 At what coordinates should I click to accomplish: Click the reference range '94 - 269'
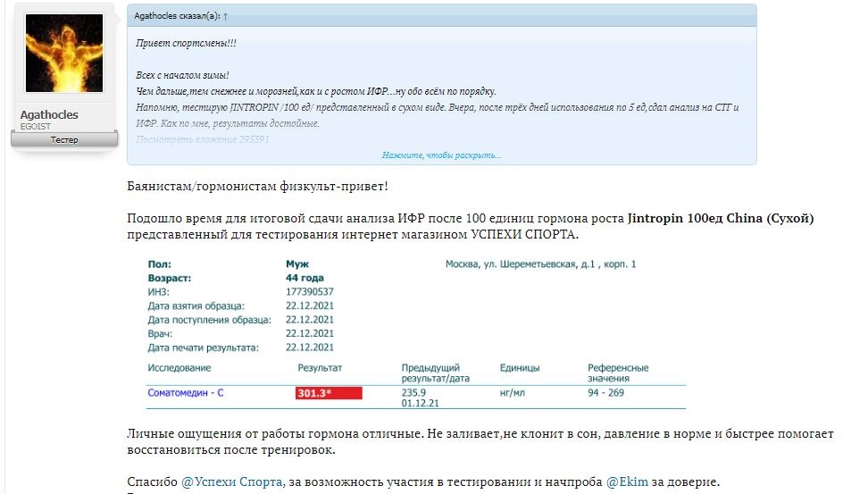point(605,393)
